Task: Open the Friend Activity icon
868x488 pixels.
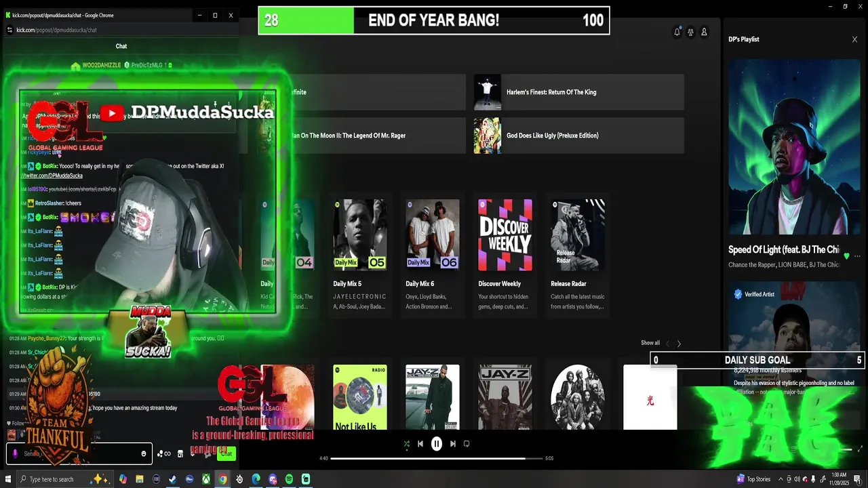Action: pos(690,32)
